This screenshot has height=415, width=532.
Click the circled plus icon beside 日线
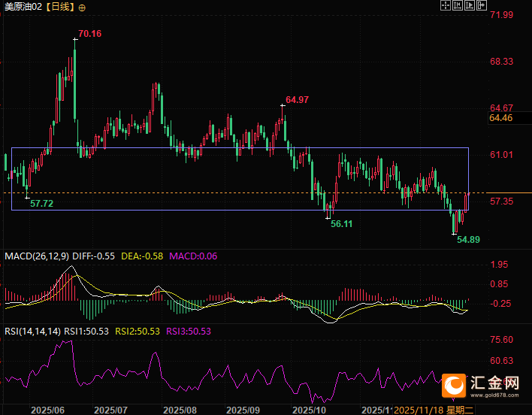tap(82, 7)
